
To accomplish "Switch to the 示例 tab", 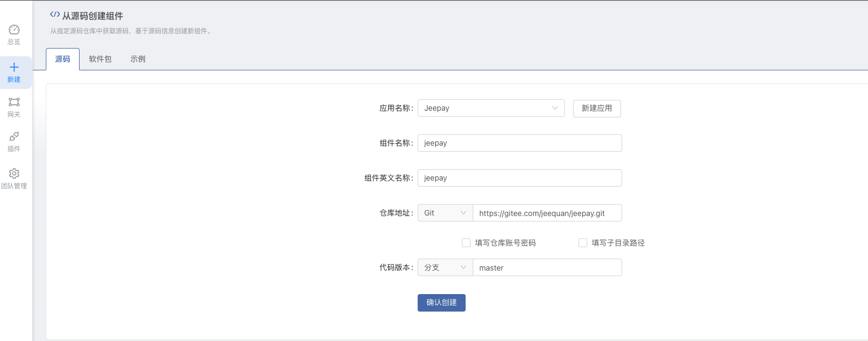I will pos(138,59).
